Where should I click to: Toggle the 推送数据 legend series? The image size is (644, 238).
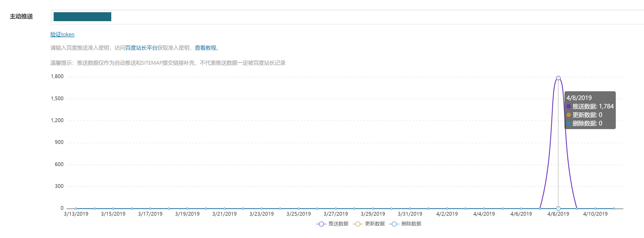tap(332, 224)
